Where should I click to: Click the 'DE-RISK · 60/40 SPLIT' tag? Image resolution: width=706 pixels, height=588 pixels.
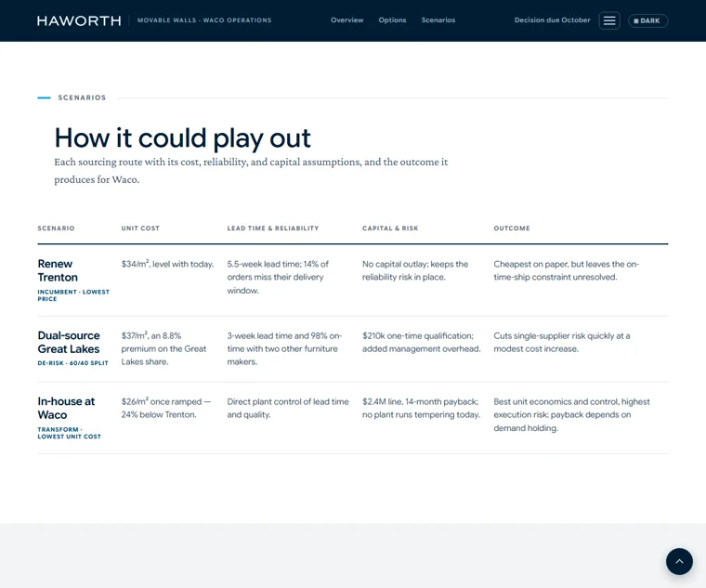pyautogui.click(x=73, y=363)
